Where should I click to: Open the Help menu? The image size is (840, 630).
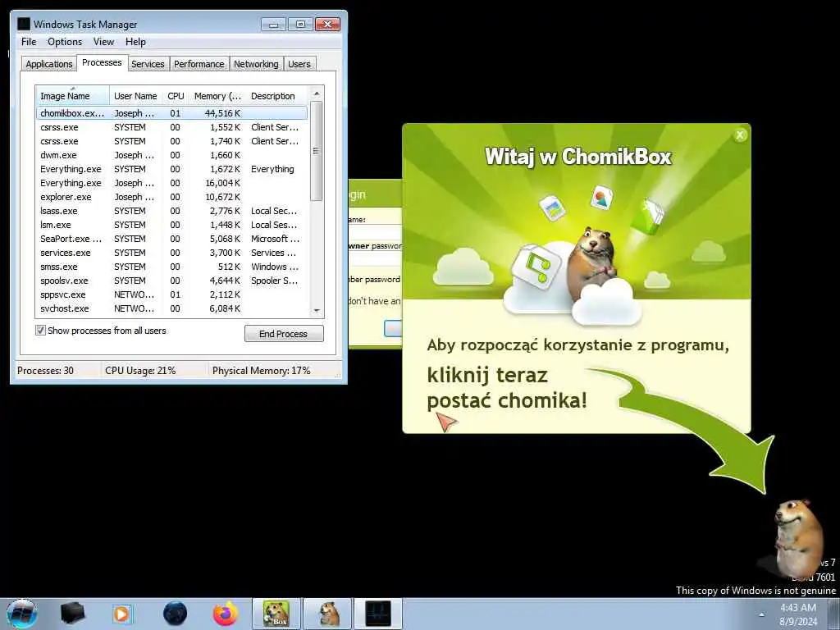(x=135, y=42)
